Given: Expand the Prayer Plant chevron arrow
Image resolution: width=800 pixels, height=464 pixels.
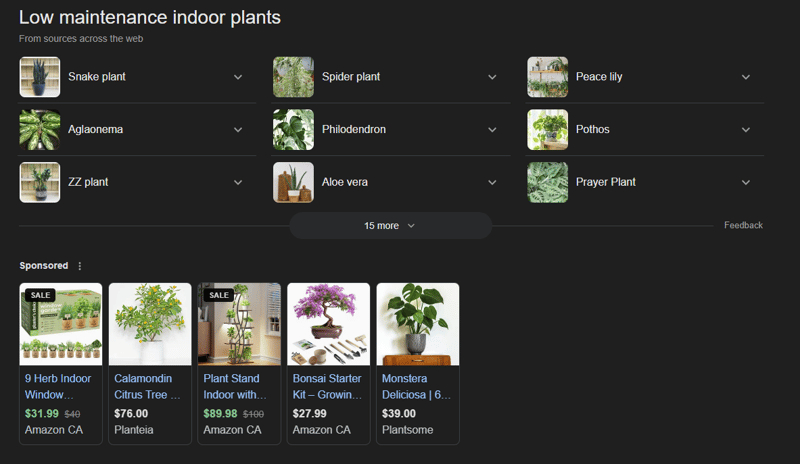Looking at the screenshot, I should 746,182.
